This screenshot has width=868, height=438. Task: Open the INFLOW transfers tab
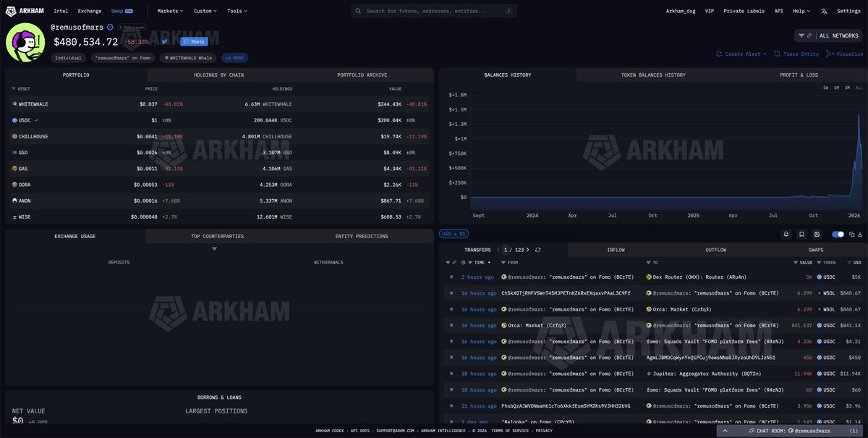(616, 250)
